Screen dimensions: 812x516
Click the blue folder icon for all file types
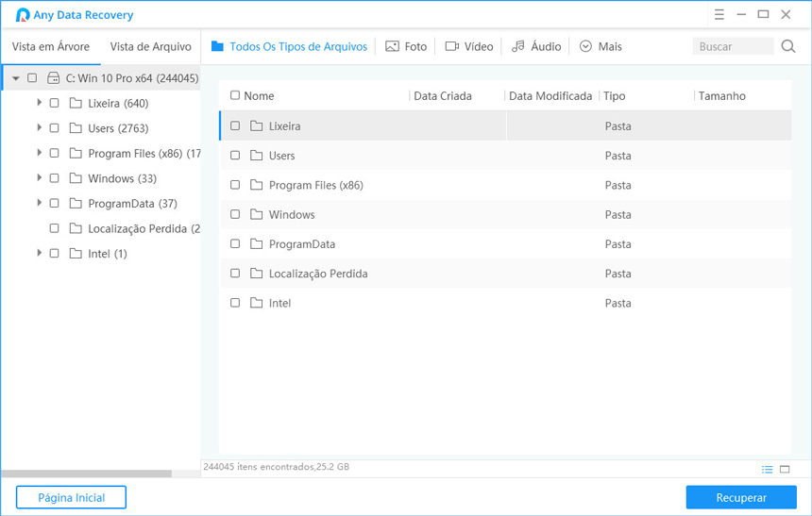point(217,46)
